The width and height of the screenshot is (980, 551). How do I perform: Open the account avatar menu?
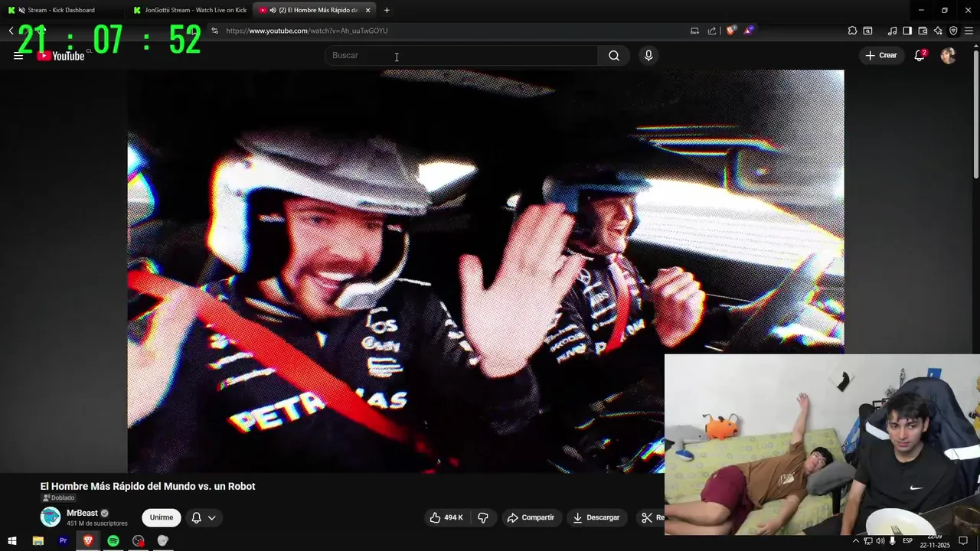948,55
